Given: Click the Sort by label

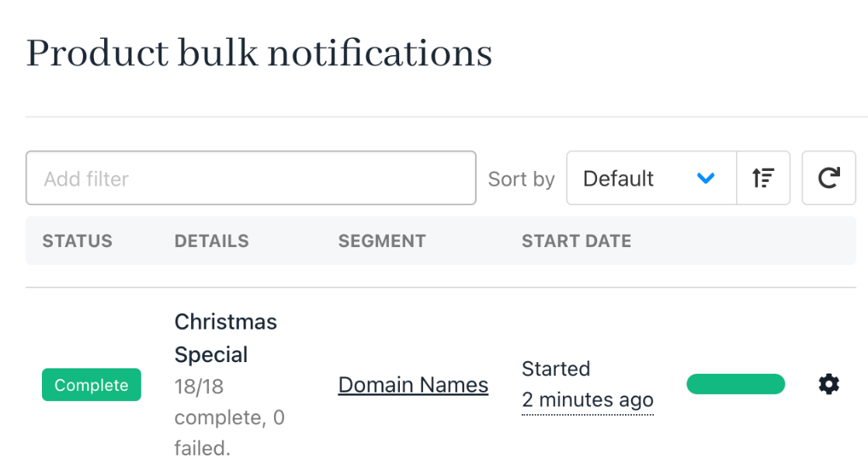Looking at the screenshot, I should (x=521, y=179).
